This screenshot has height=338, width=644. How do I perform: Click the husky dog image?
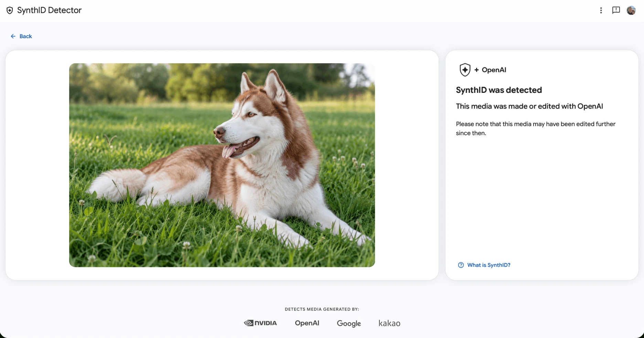pyautogui.click(x=222, y=165)
